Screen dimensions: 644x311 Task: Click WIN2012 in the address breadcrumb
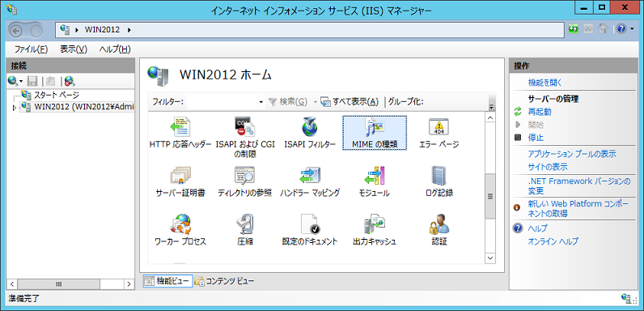pos(102,30)
